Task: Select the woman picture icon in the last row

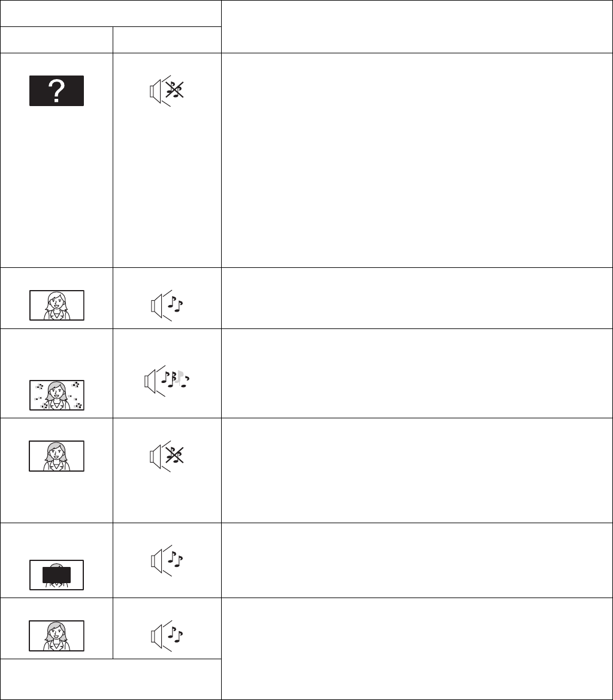Action: 56,635
